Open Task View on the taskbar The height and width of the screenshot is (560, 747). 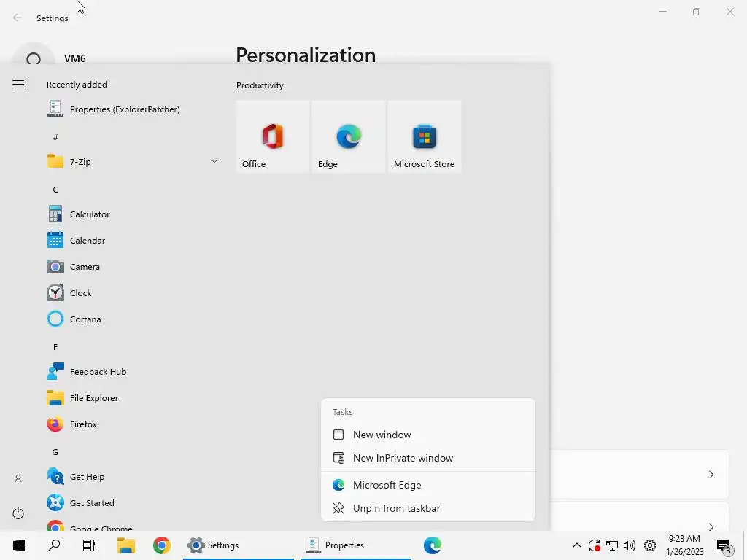pos(89,545)
